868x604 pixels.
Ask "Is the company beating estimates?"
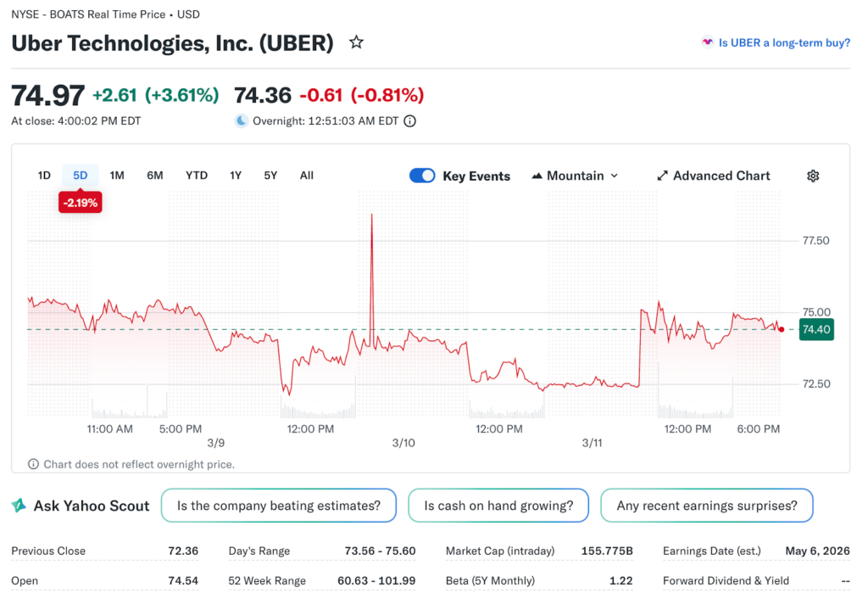coord(278,506)
